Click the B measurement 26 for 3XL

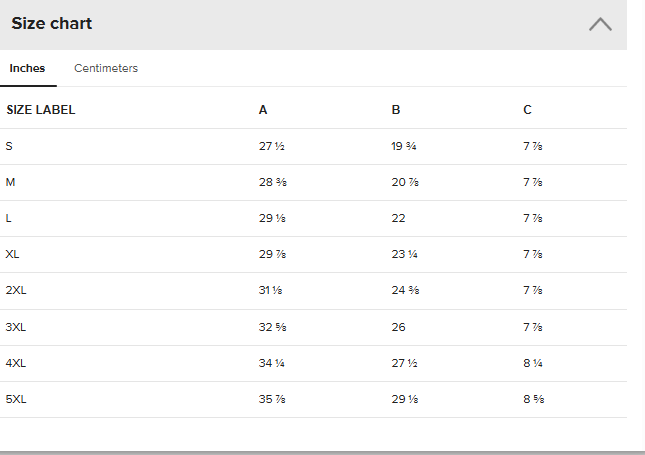[398, 327]
